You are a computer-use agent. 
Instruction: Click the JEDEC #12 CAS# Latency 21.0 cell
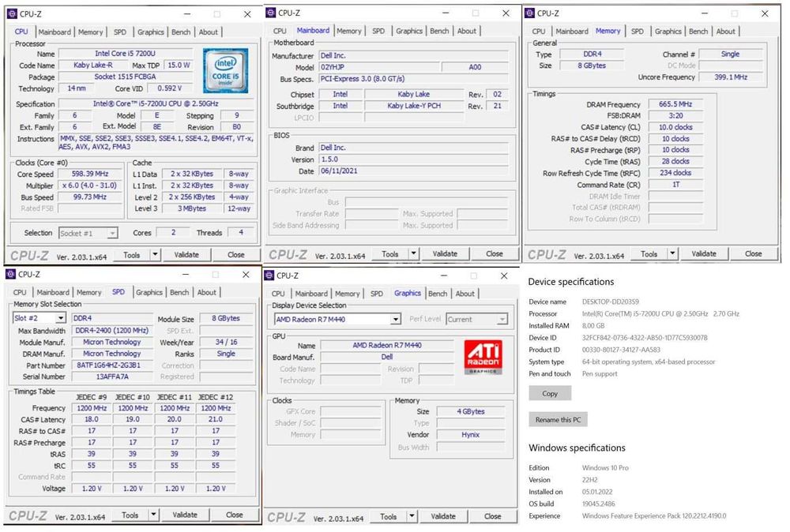[216, 419]
